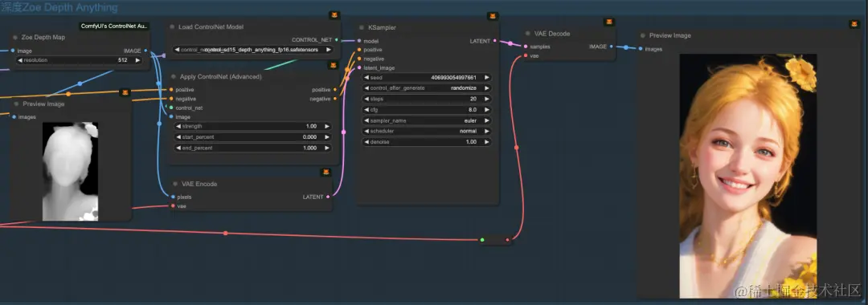
Task: Open control_after_generate randomize dropdown
Action: click(x=426, y=87)
